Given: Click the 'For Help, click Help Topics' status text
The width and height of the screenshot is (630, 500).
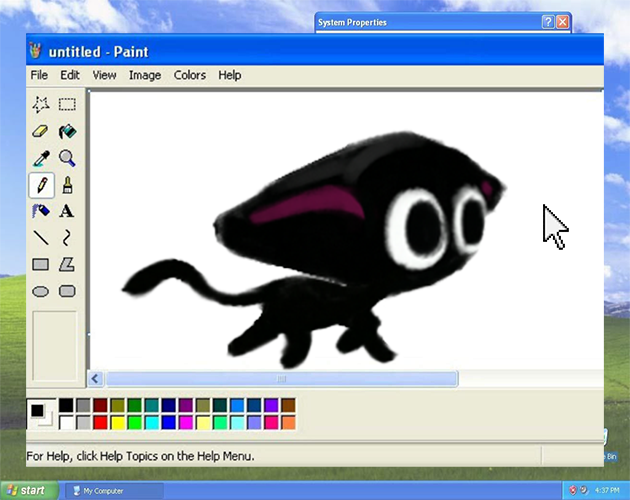Looking at the screenshot, I should [140, 456].
